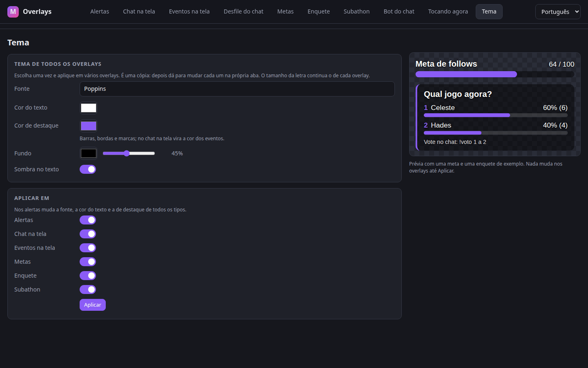Click the 45% Fundo opacity value
Viewport: 588px width, 368px height.
[177, 153]
